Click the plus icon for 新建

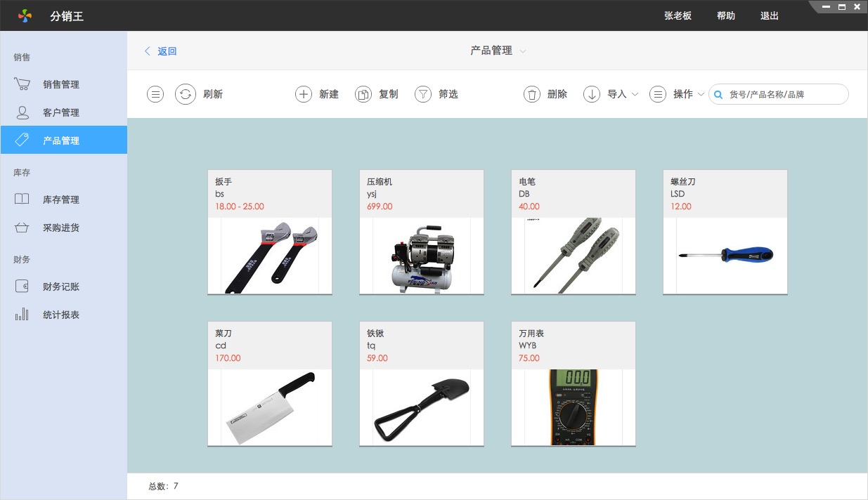pyautogui.click(x=303, y=94)
